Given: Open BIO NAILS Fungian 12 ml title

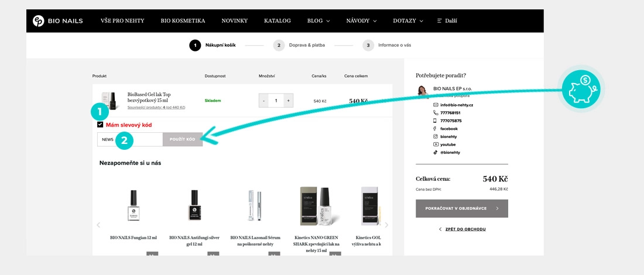Looking at the screenshot, I should tap(133, 238).
